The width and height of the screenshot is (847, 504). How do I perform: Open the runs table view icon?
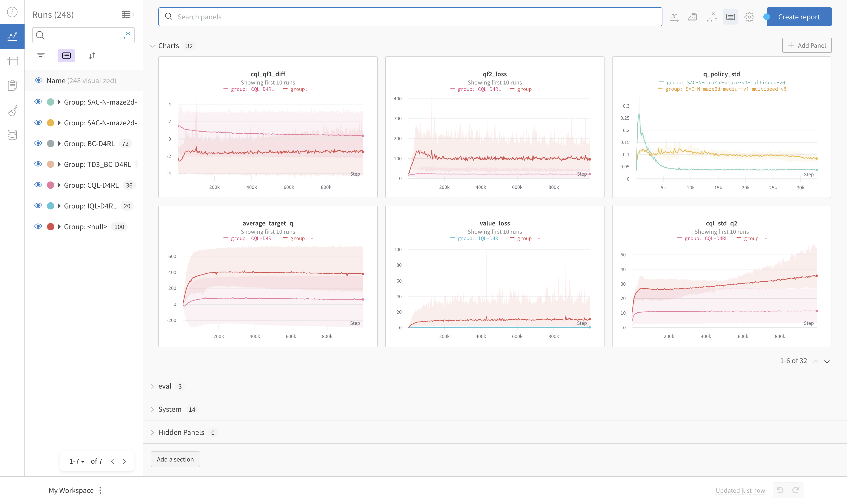click(12, 61)
